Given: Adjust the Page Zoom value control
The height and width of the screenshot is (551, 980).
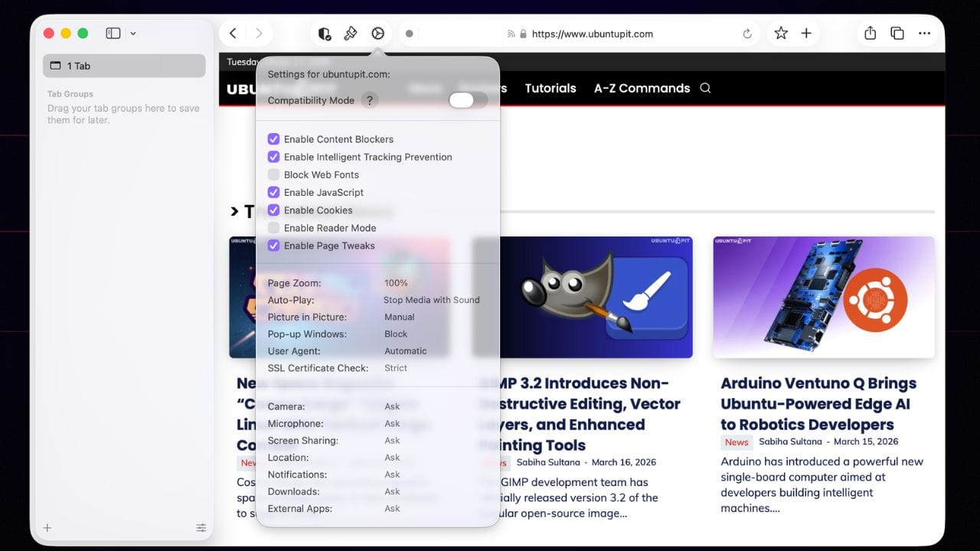Looking at the screenshot, I should point(396,282).
